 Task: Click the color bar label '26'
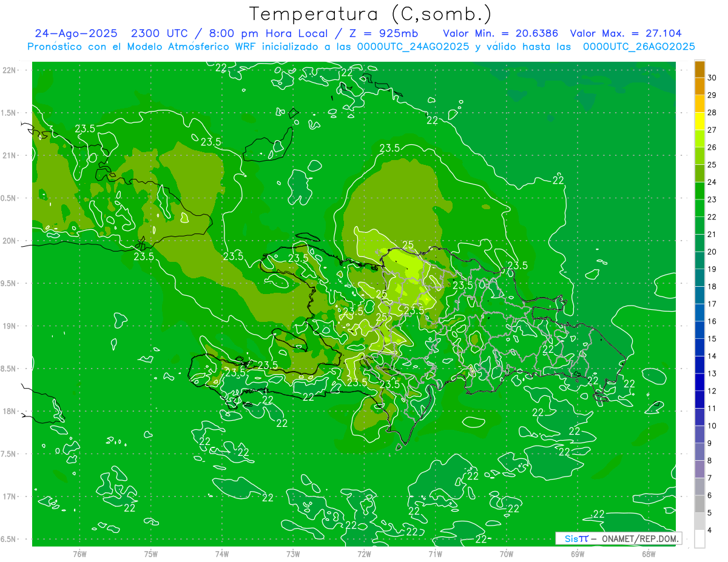[712, 147]
